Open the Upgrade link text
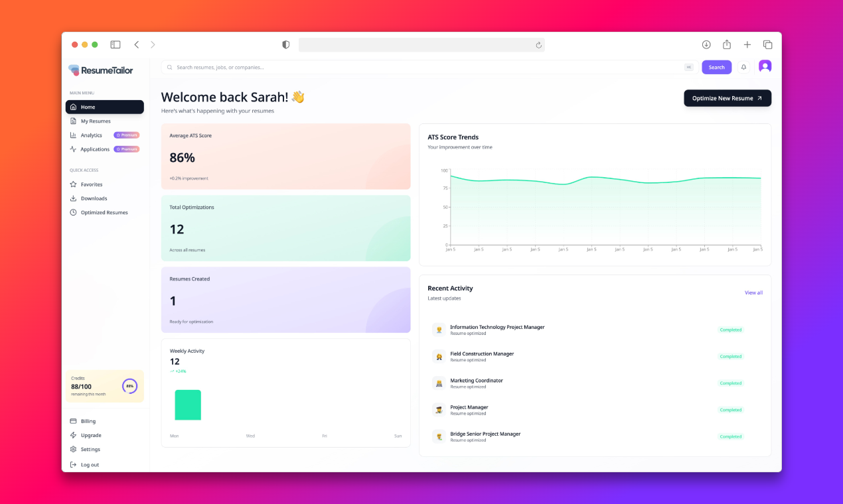This screenshot has width=843, height=504. point(91,435)
